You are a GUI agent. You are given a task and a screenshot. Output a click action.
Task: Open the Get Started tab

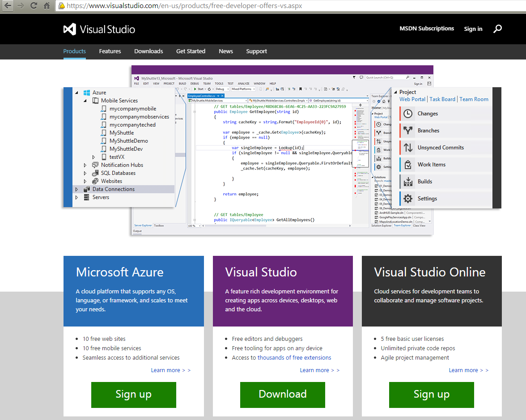tap(191, 51)
